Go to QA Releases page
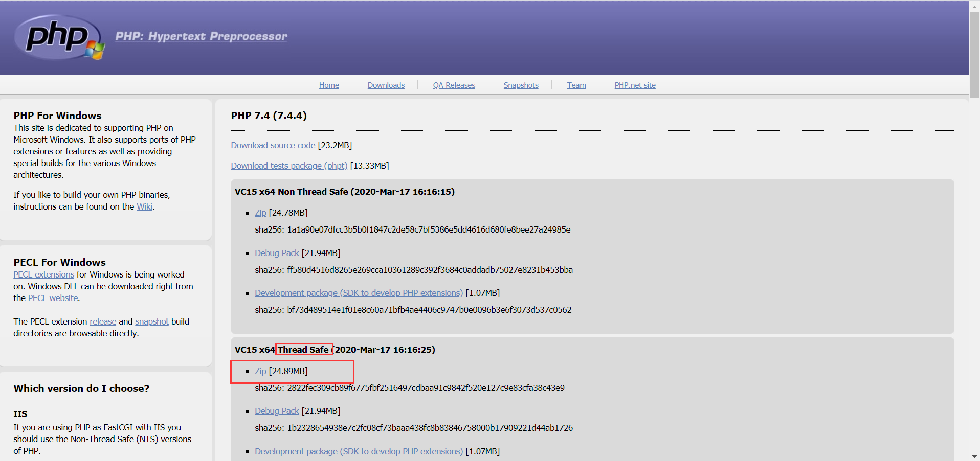 click(454, 85)
